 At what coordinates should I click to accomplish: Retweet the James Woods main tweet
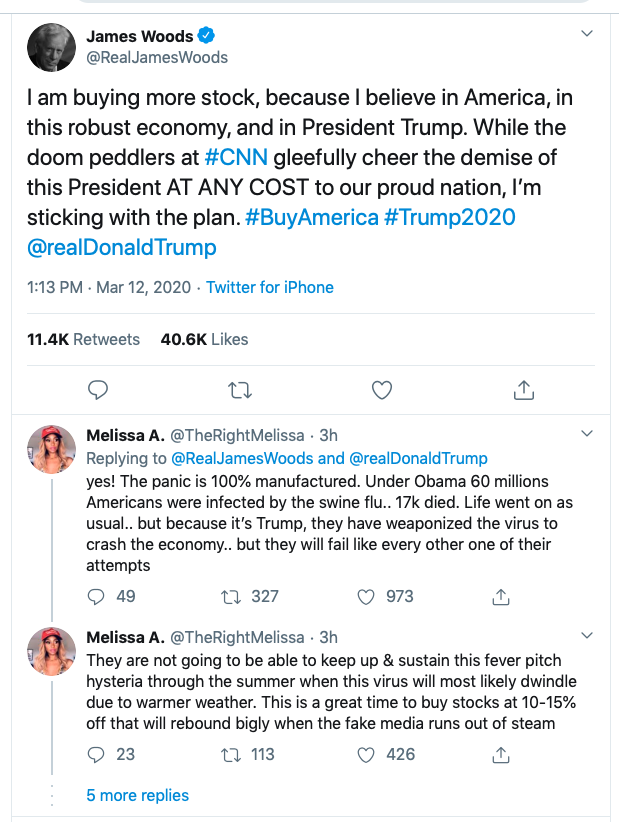[x=240, y=391]
